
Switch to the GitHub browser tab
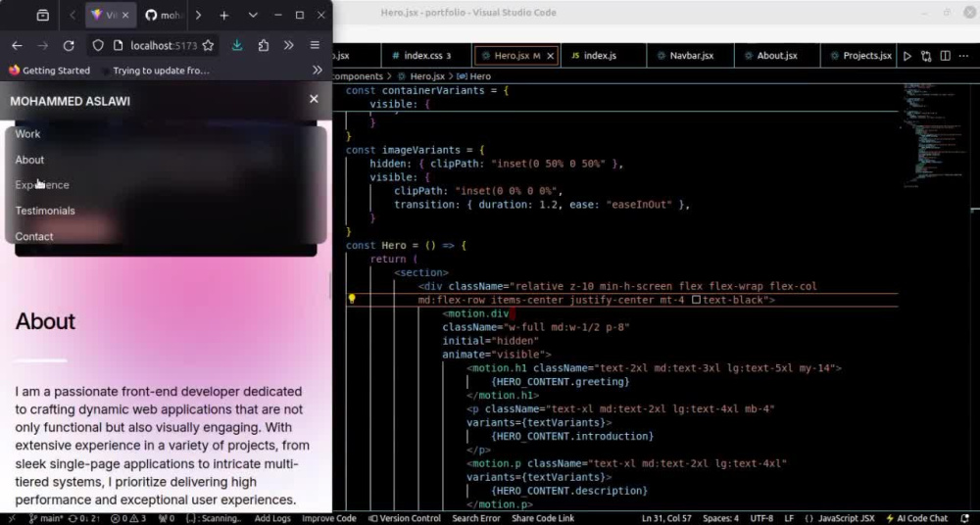coord(164,15)
